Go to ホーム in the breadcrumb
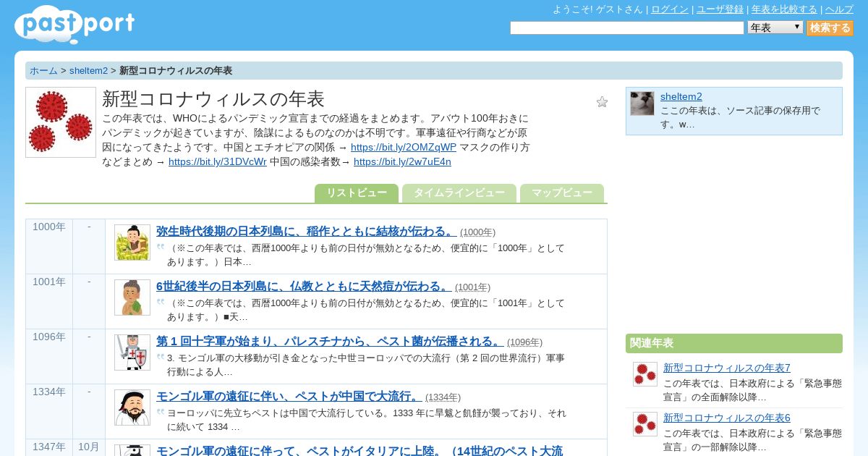The image size is (868, 456). point(43,70)
